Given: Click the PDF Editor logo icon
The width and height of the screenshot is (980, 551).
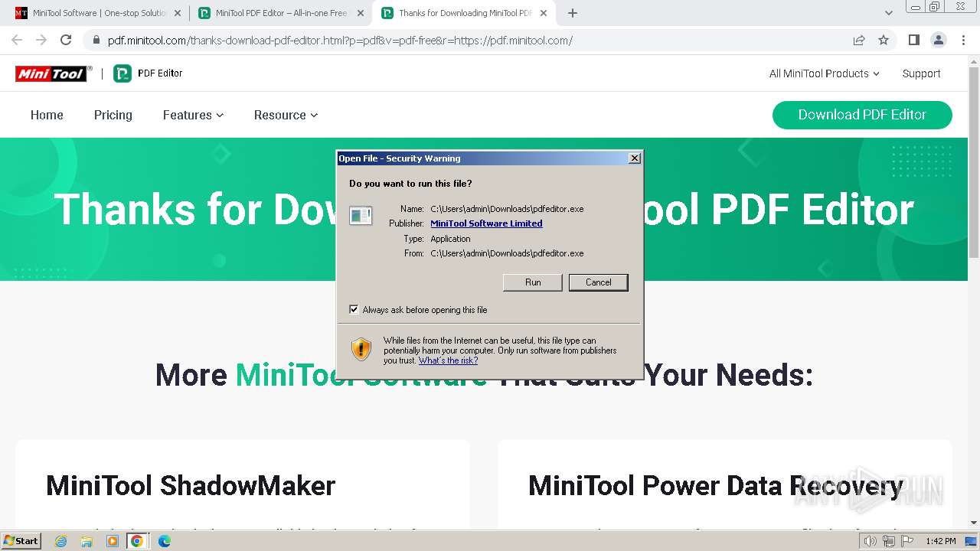Looking at the screenshot, I should point(122,73).
